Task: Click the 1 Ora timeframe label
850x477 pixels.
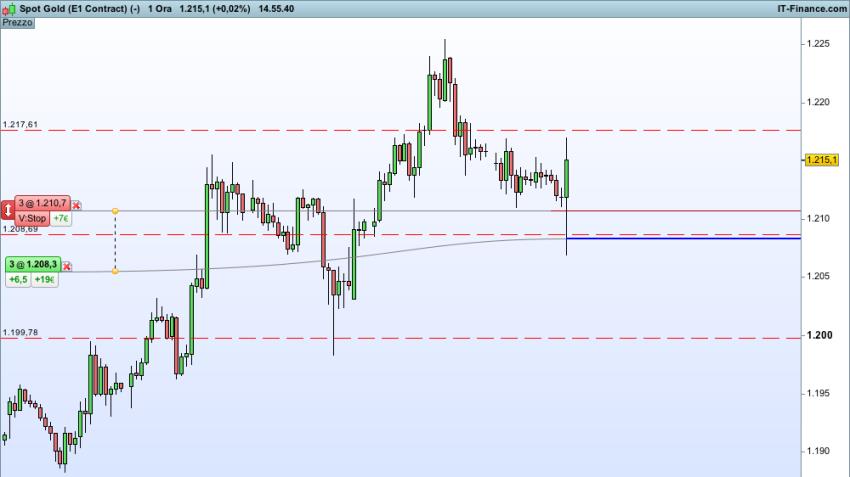Action: (159, 9)
